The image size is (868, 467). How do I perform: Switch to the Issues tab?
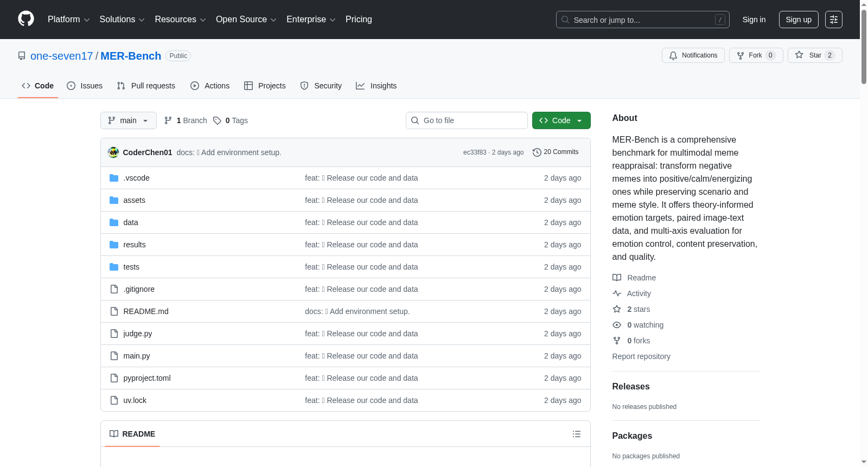pyautogui.click(x=85, y=86)
